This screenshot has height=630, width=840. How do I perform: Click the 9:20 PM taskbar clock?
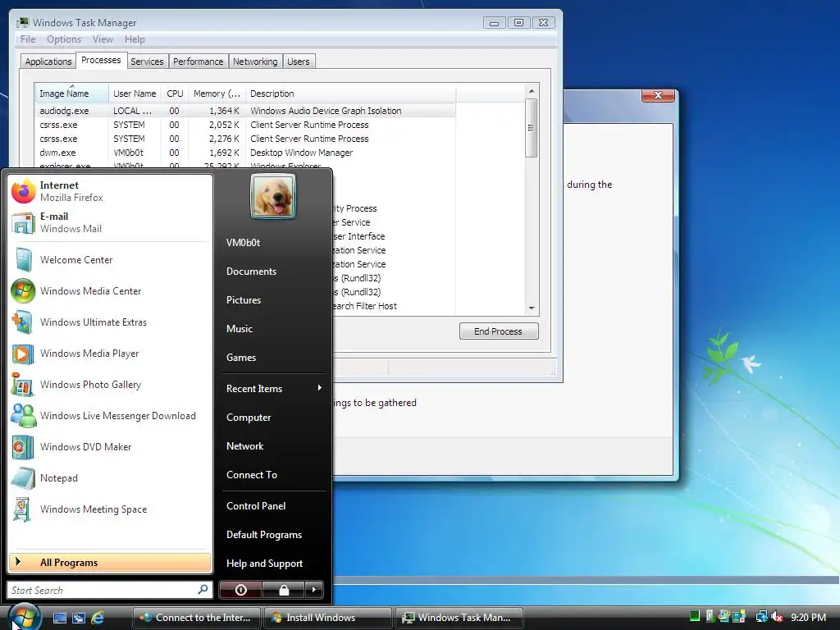pyautogui.click(x=808, y=617)
